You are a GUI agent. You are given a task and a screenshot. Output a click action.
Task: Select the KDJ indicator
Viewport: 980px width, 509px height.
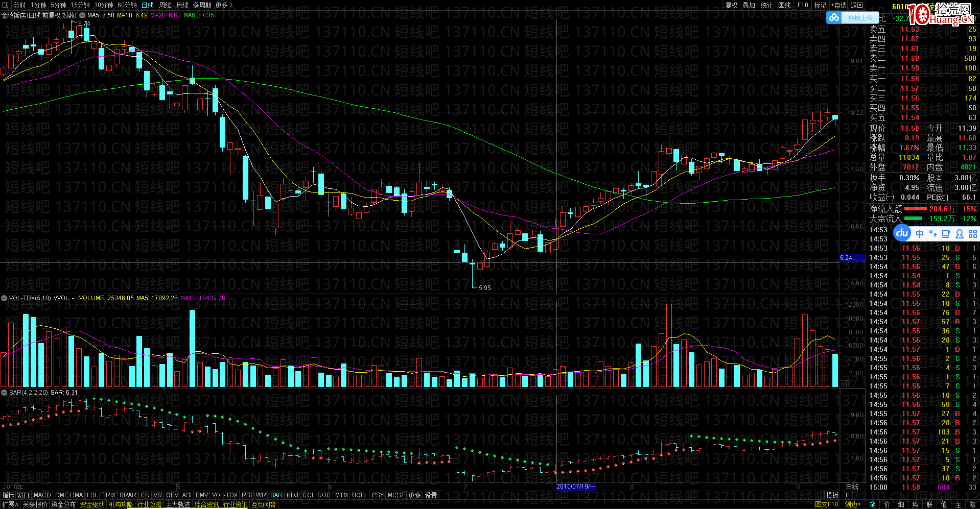point(293,495)
